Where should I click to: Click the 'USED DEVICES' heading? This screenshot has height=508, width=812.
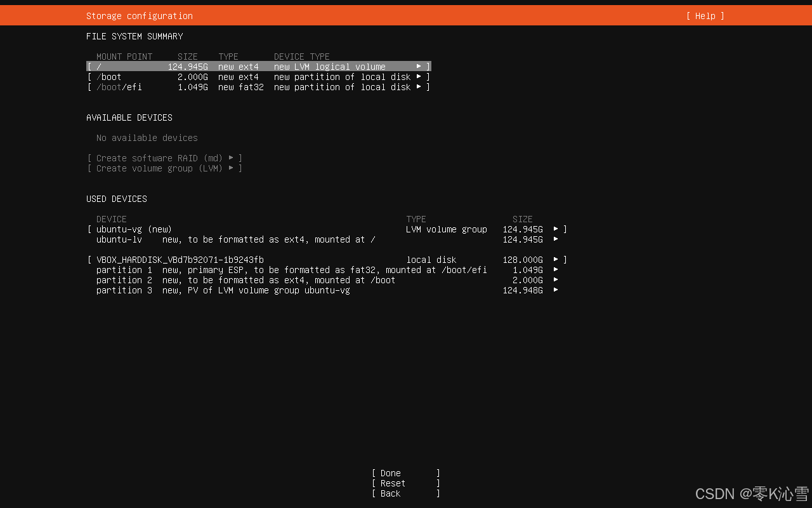(117, 199)
